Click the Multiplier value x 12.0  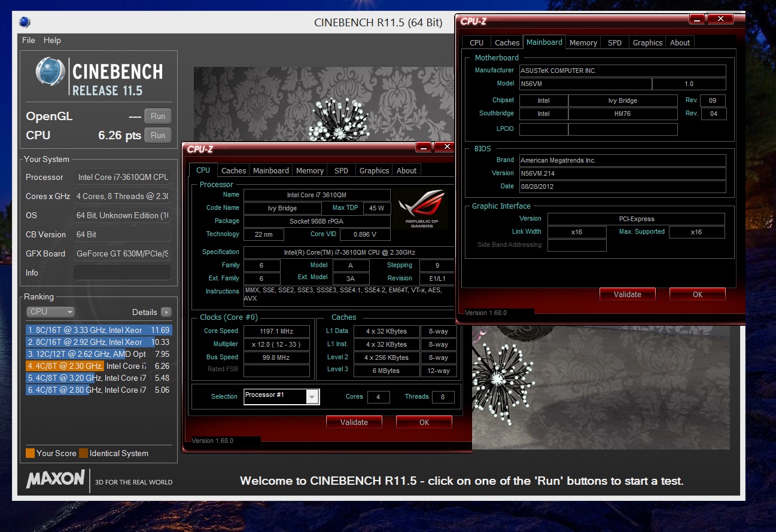tap(276, 344)
